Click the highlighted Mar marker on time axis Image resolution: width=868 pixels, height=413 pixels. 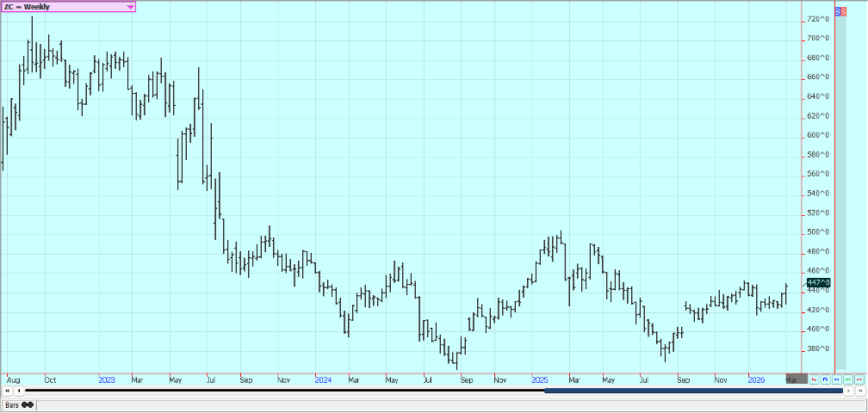(792, 379)
